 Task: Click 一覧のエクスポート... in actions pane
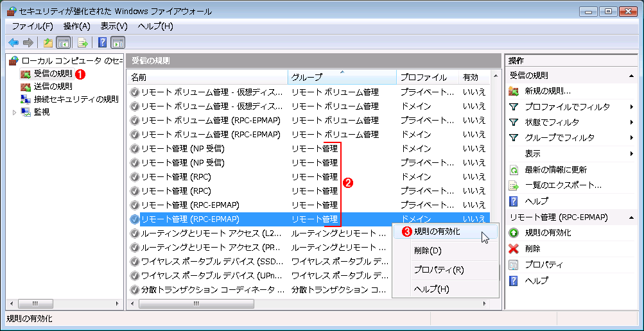click(563, 185)
